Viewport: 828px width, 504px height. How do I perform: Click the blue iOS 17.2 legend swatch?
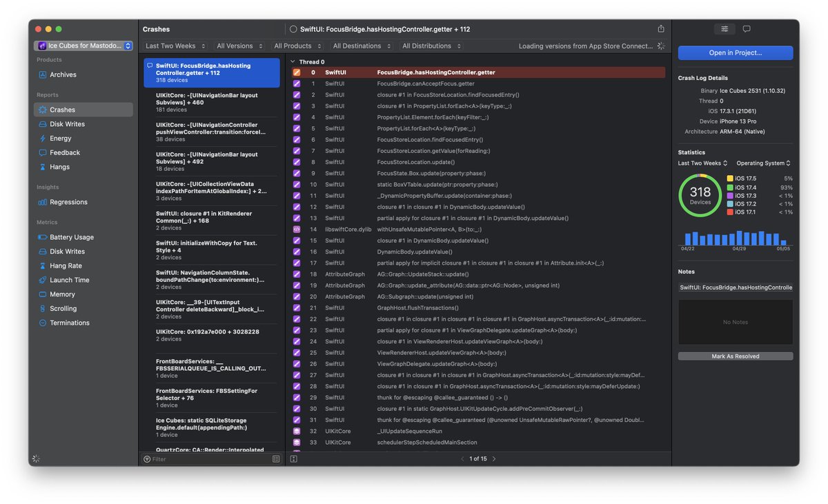tap(730, 204)
